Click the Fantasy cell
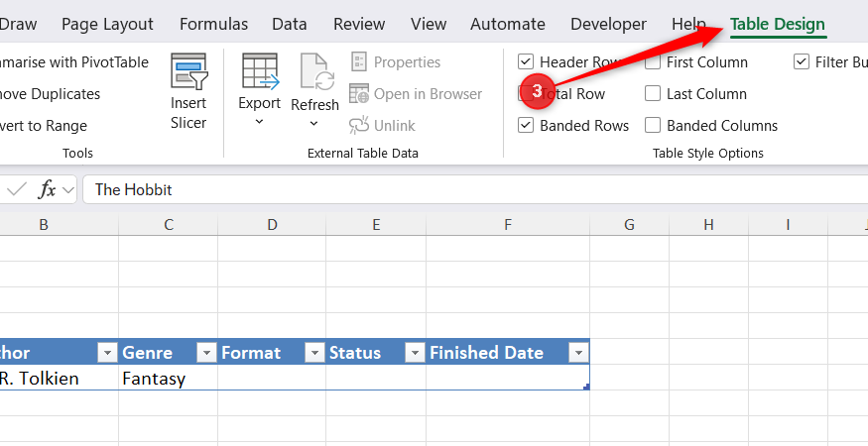 [169, 378]
